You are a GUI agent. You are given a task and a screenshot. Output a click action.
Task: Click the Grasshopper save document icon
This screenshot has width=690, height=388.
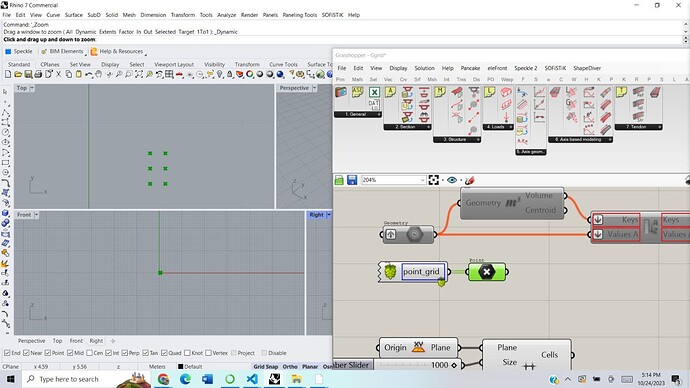pyautogui.click(x=352, y=180)
